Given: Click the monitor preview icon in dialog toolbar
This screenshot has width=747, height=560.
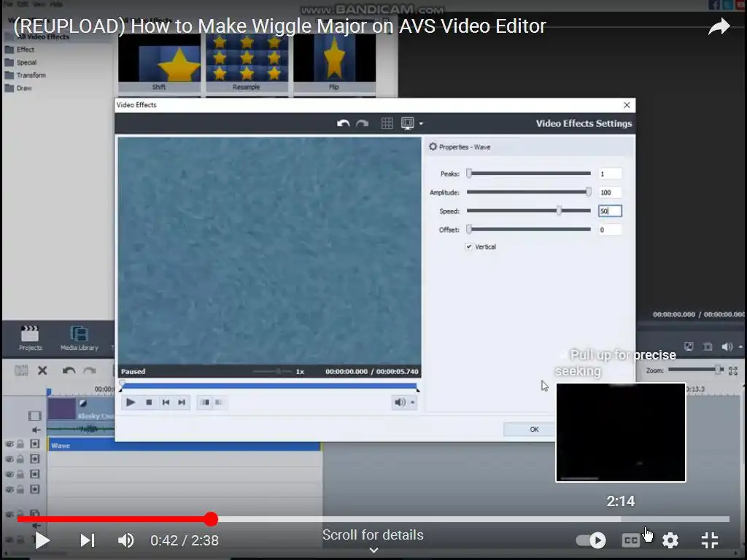Looking at the screenshot, I should click(407, 123).
